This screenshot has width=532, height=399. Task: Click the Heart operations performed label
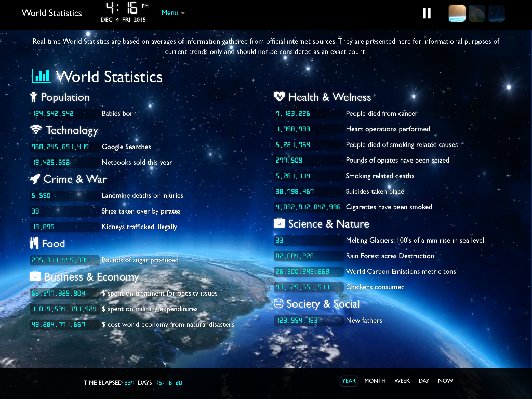(x=388, y=129)
